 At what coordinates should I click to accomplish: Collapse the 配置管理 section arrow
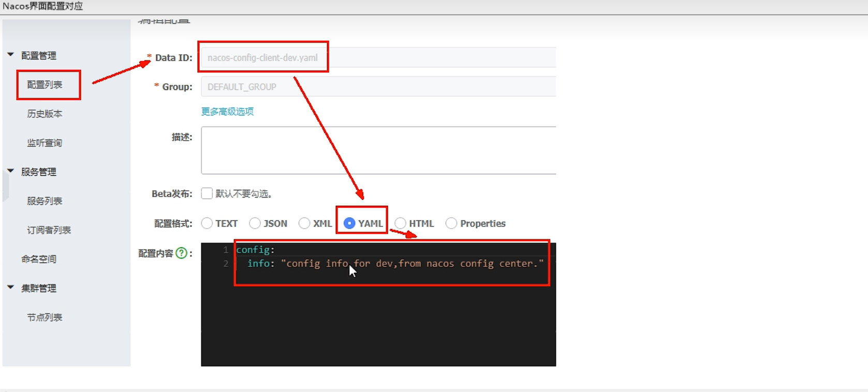pyautogui.click(x=10, y=54)
